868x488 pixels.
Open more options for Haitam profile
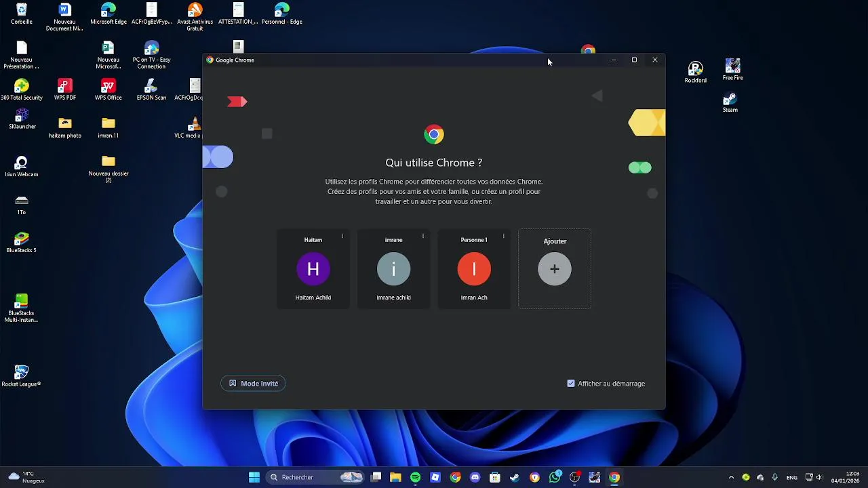[x=342, y=237]
